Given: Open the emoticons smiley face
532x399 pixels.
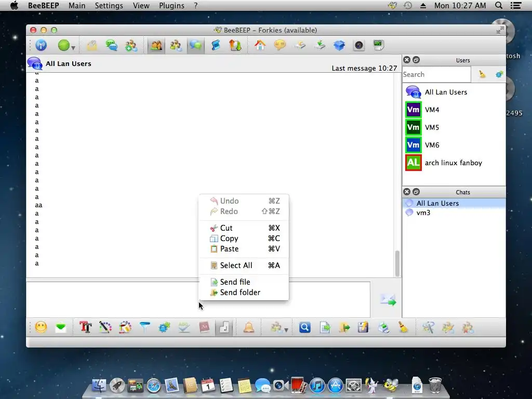Looking at the screenshot, I should pos(41,327).
